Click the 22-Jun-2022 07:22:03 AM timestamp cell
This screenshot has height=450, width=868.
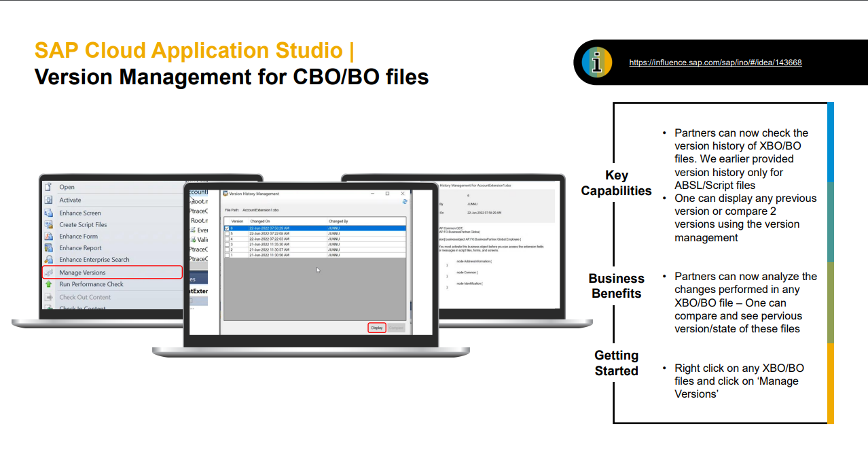(270, 239)
